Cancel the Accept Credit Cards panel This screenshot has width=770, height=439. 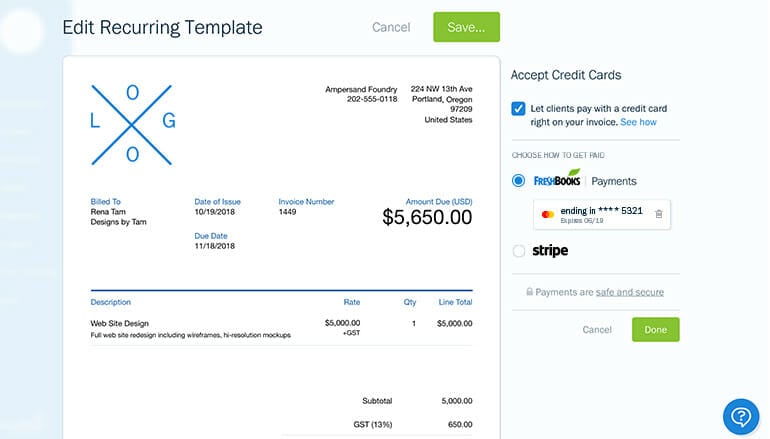coord(597,329)
